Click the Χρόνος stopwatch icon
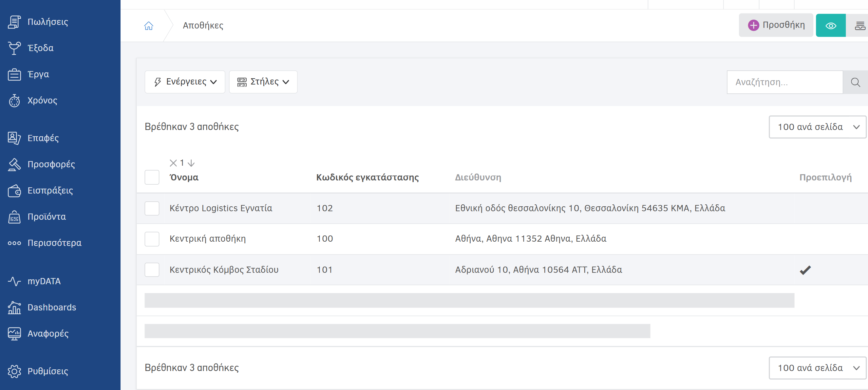 [x=14, y=100]
